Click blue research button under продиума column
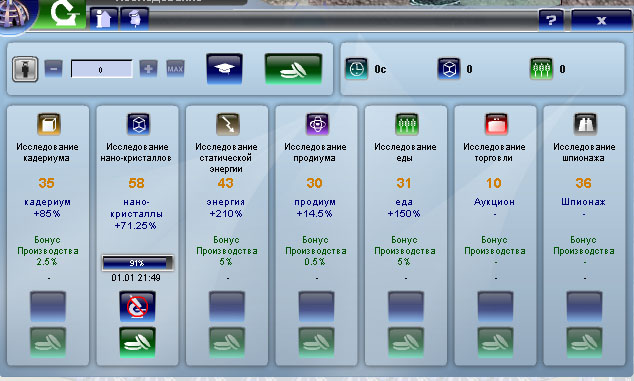The width and height of the screenshot is (634, 381). click(317, 306)
